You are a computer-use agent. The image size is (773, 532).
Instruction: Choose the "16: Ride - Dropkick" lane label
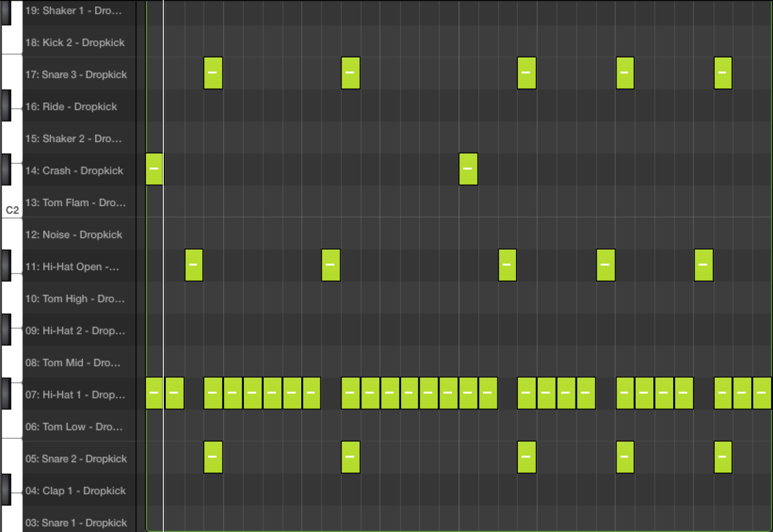[x=71, y=106]
